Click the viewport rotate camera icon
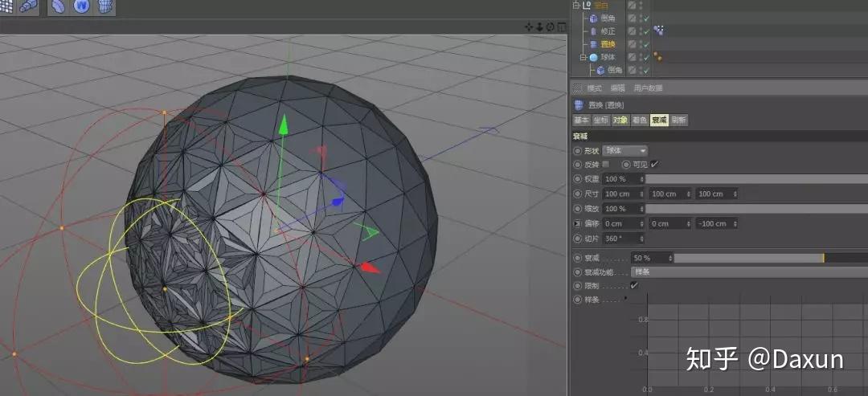868x396 pixels. [x=551, y=27]
